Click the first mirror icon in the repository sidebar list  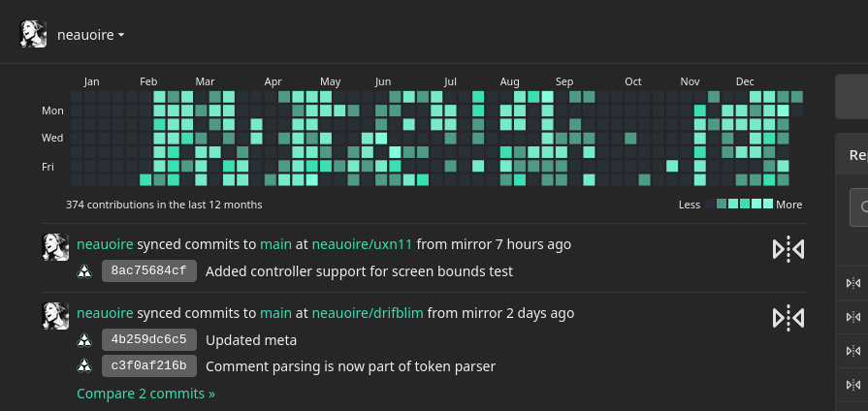pos(853,283)
